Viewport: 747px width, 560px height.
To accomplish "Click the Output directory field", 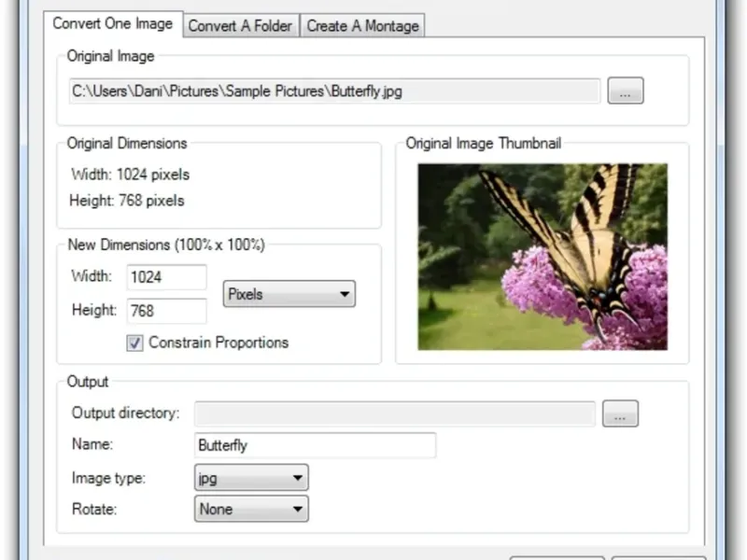I will pos(395,413).
